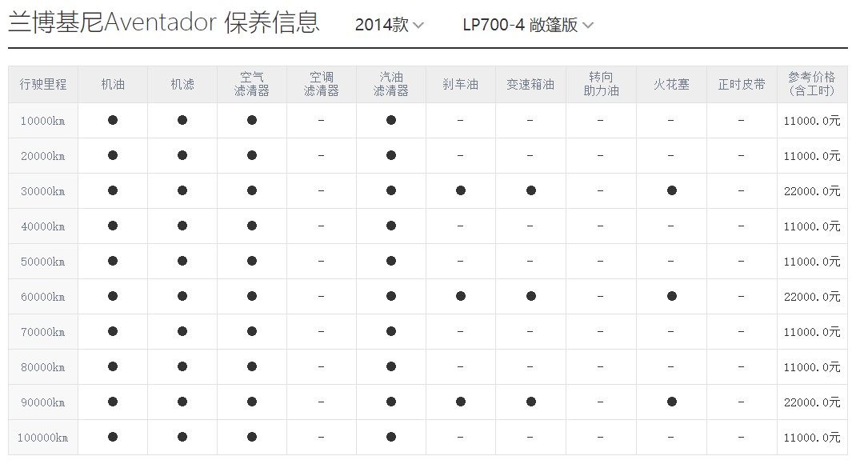The width and height of the screenshot is (868, 468).
Task: Click the 机滤 column header
Action: pos(182,84)
